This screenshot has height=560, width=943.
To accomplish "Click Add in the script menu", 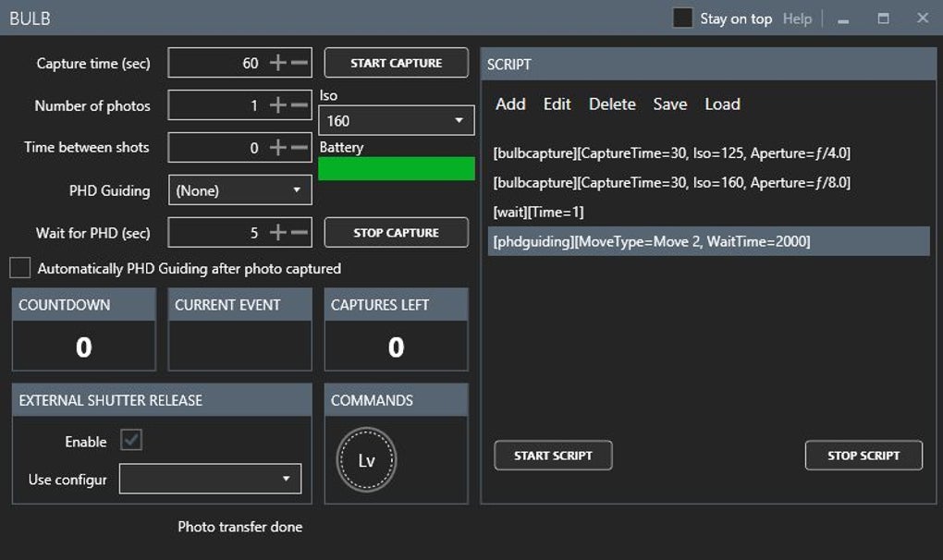I will click(x=510, y=103).
